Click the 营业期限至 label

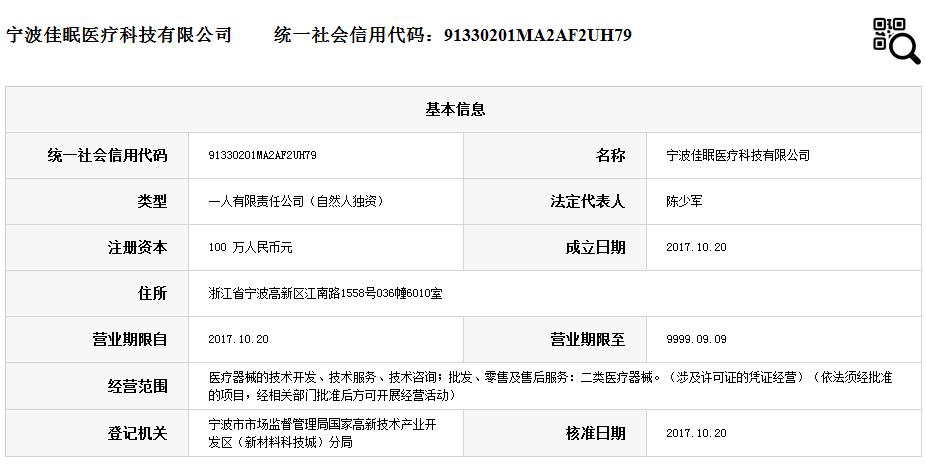587,340
